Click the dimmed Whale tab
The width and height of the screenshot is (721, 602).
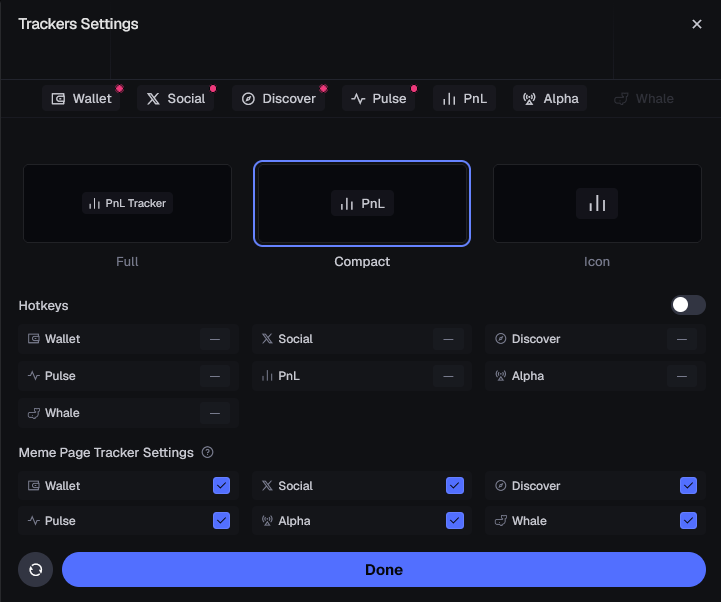pos(644,98)
